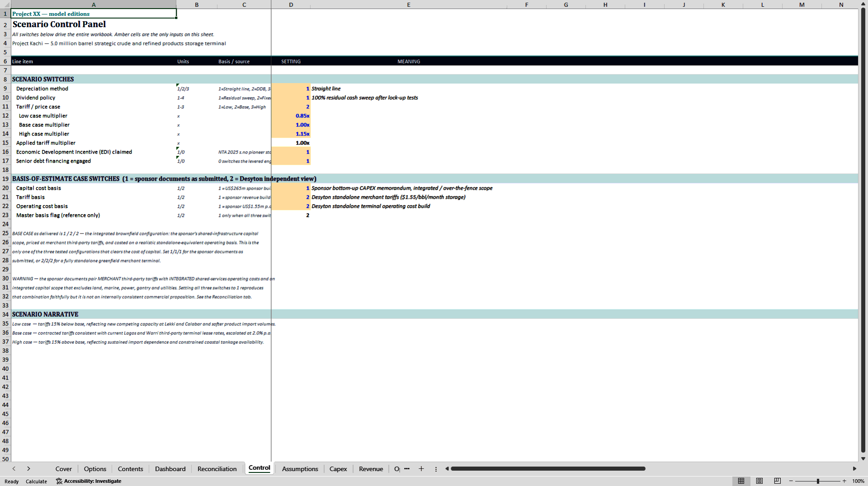Click the 'SCENARIO NARRATIVE' section header
Image resolution: width=868 pixels, height=486 pixels.
pos(45,314)
